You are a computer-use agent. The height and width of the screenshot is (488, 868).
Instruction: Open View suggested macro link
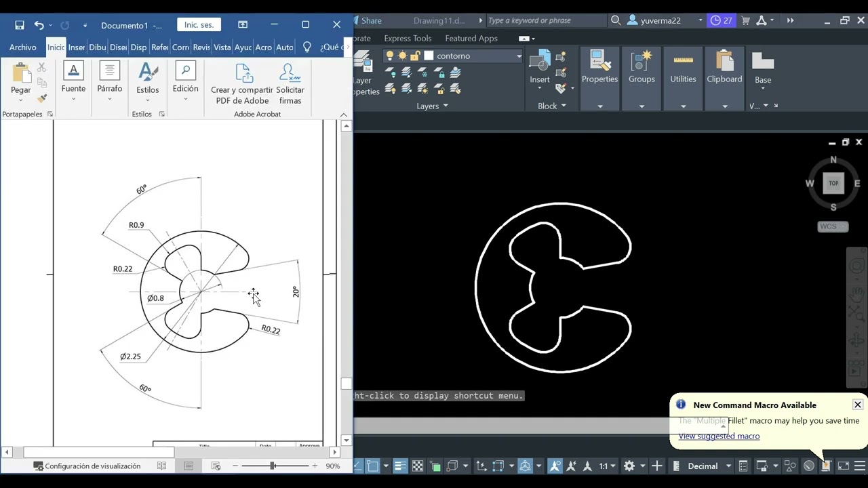(719, 436)
